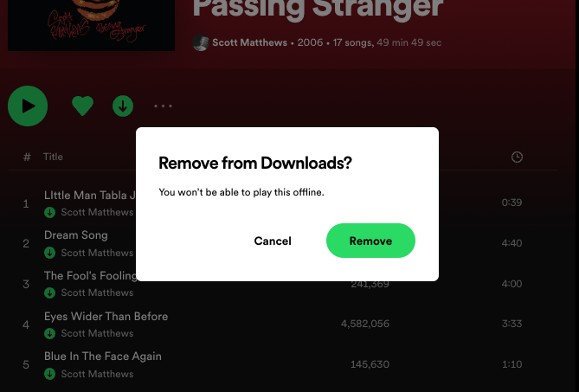The image size is (579, 392).
Task: Click downloaded icon on The Fool's Fooling
Action: click(x=50, y=292)
